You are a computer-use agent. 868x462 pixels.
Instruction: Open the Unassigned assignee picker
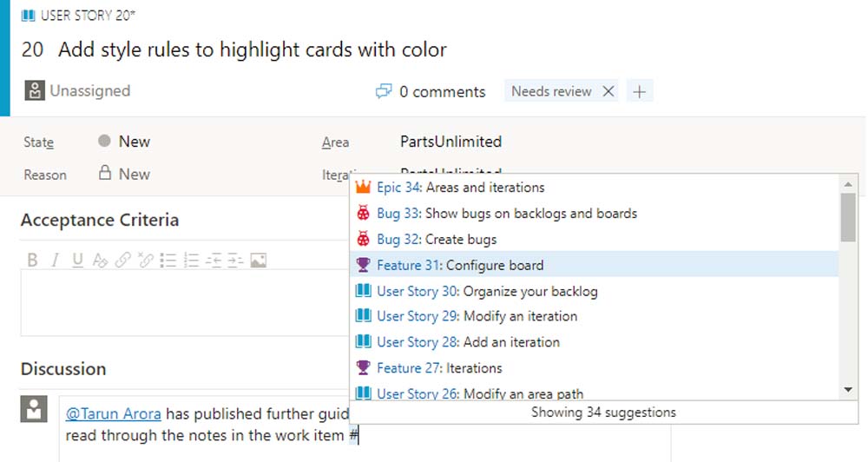pos(79,91)
